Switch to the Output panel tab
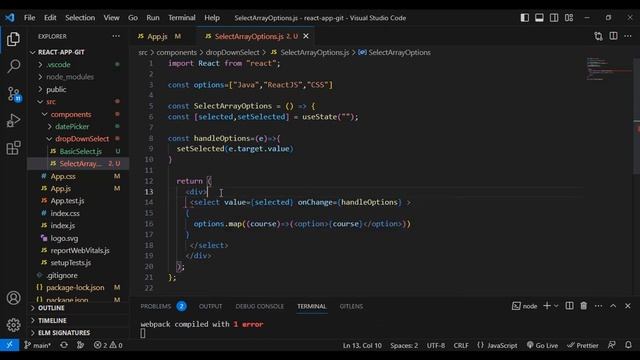Screen dimensions: 640x360 pos(210,306)
